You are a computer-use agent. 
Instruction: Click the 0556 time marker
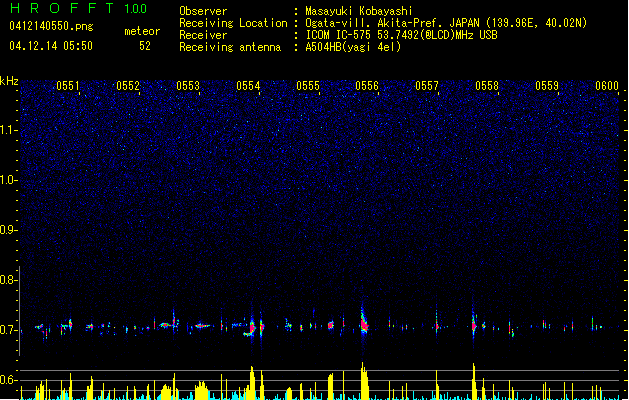(x=367, y=86)
